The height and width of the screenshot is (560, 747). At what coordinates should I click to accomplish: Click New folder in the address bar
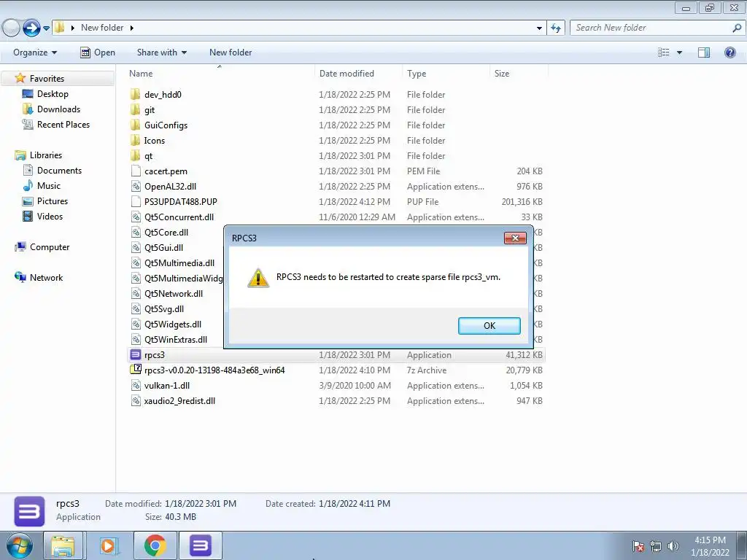pyautogui.click(x=102, y=28)
